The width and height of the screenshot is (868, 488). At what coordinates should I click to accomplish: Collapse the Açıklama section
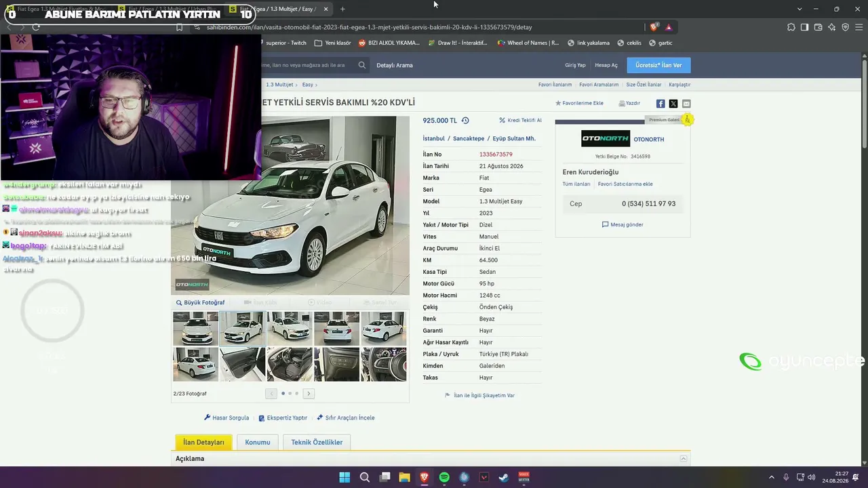[684, 459]
